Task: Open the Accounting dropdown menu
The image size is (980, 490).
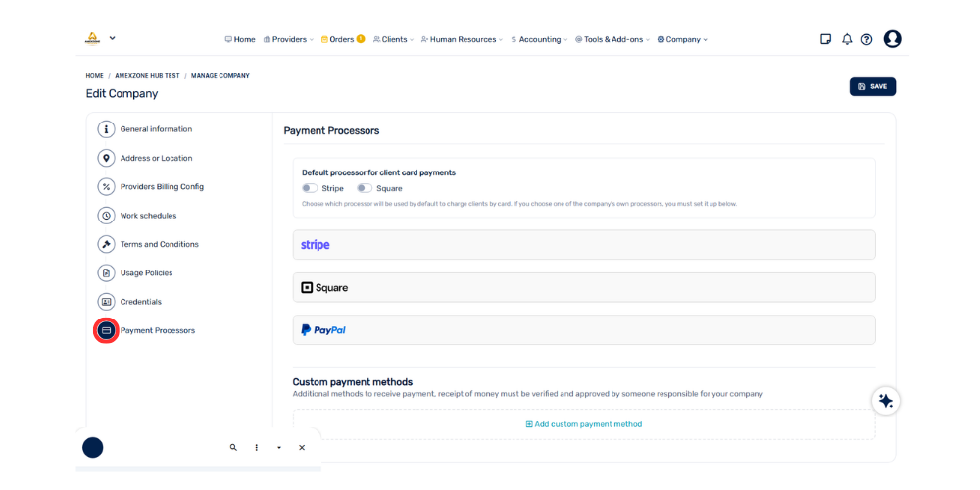Action: tap(539, 39)
